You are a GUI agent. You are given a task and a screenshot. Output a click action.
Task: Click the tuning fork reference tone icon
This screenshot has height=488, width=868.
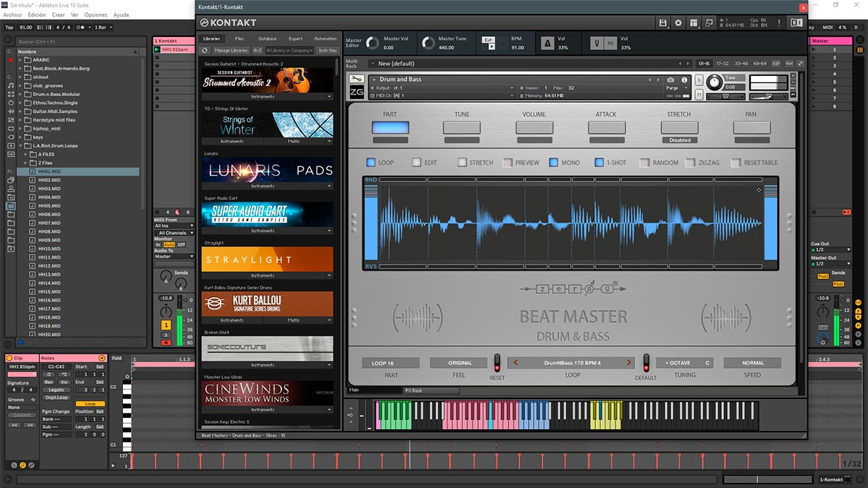point(597,43)
